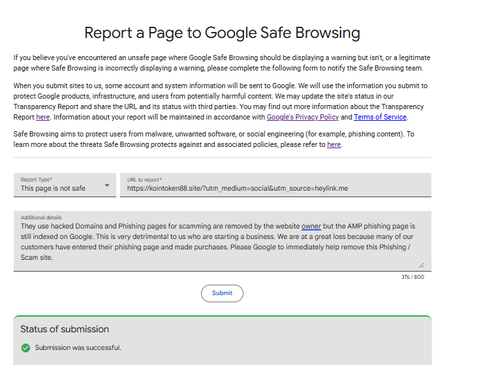Click the text area resize handle icon

point(421,265)
